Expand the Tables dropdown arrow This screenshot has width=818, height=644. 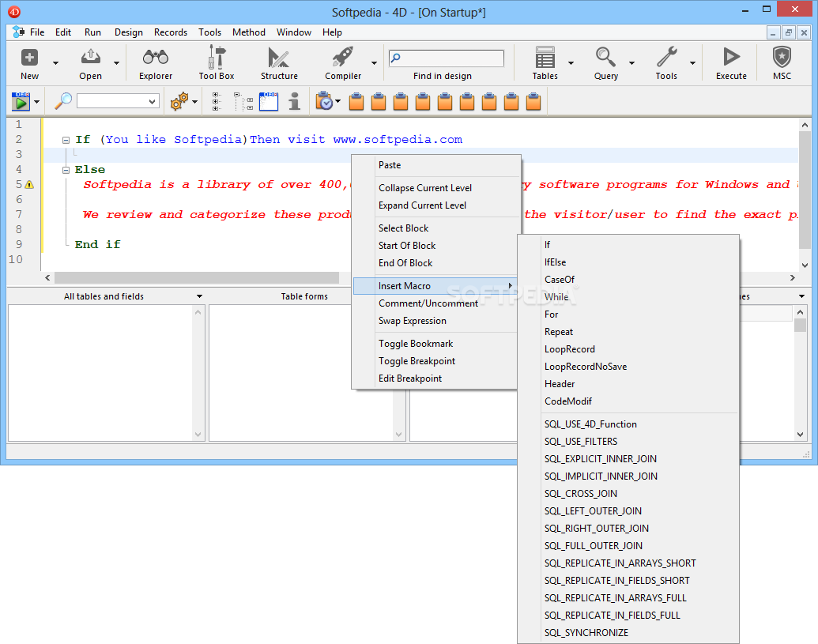tap(571, 62)
